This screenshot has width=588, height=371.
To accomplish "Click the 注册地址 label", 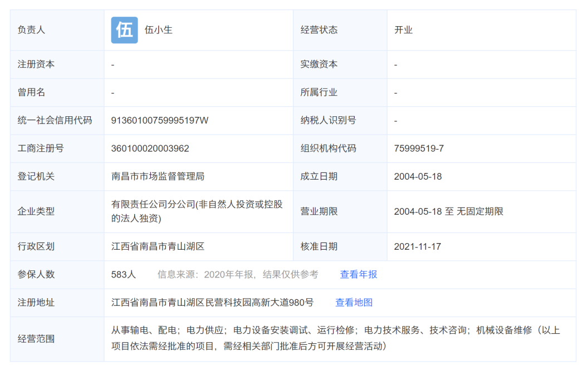I will click(x=36, y=303).
